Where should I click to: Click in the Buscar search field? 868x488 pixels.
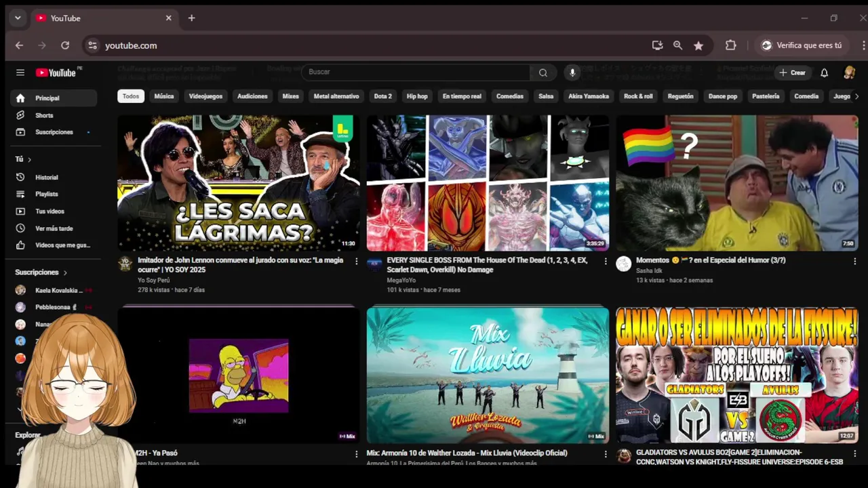coord(416,73)
